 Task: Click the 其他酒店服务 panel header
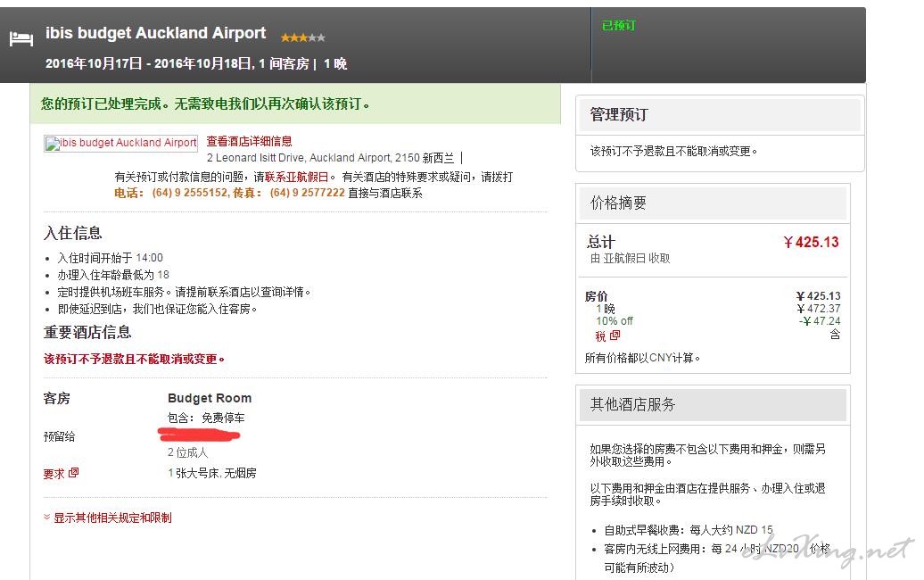click(713, 405)
